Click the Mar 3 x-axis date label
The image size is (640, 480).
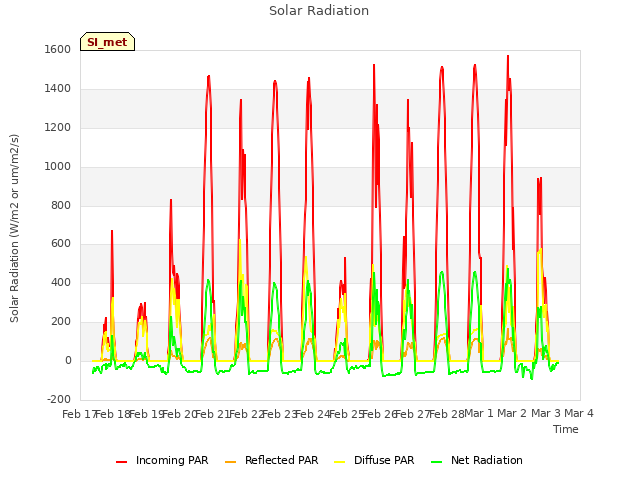tap(546, 413)
